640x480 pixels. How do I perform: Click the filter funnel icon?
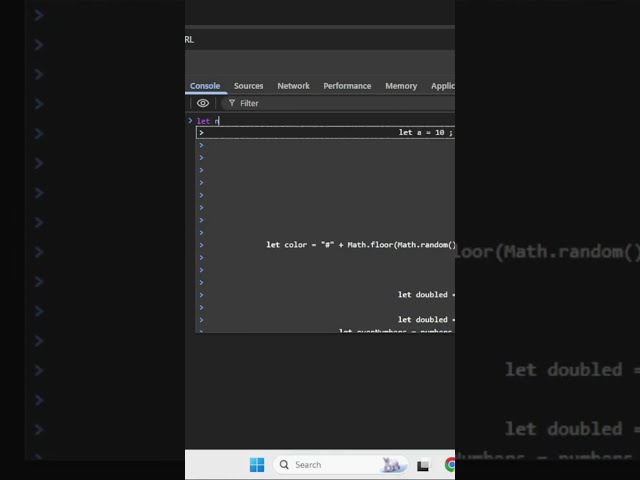coord(232,103)
